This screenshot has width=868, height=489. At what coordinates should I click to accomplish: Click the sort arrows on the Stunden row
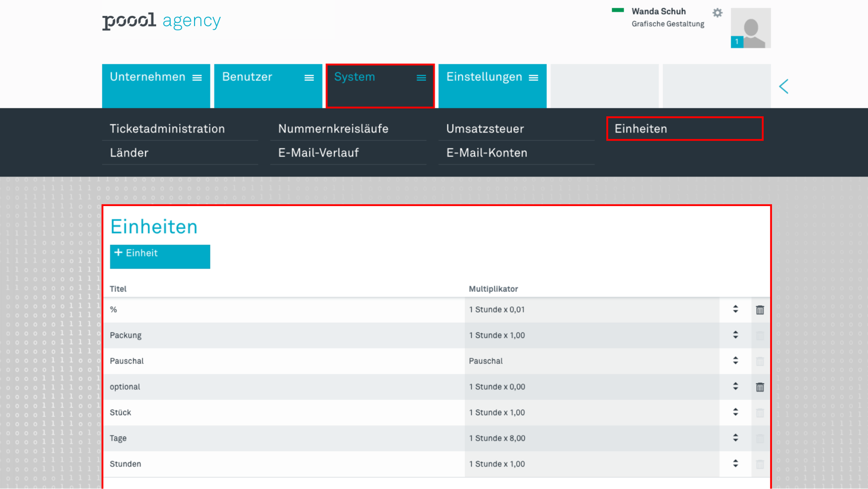[735, 463]
